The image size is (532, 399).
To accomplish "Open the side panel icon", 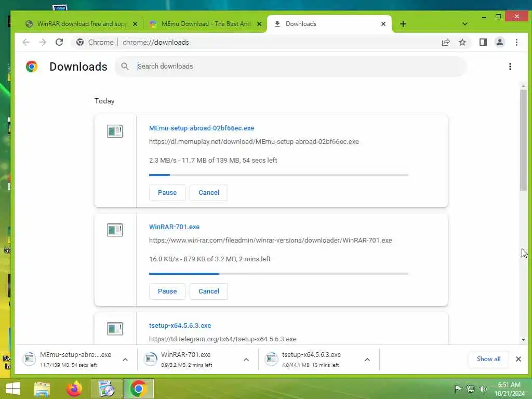I will click(483, 42).
